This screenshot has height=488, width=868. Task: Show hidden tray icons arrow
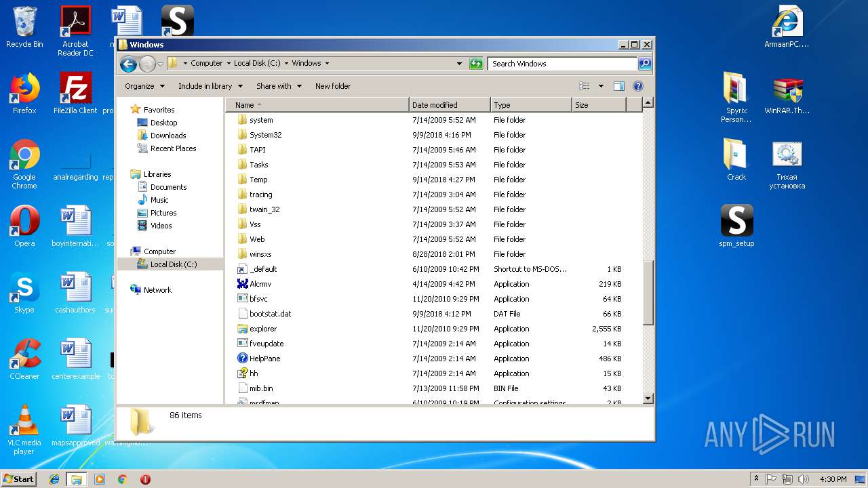point(756,479)
